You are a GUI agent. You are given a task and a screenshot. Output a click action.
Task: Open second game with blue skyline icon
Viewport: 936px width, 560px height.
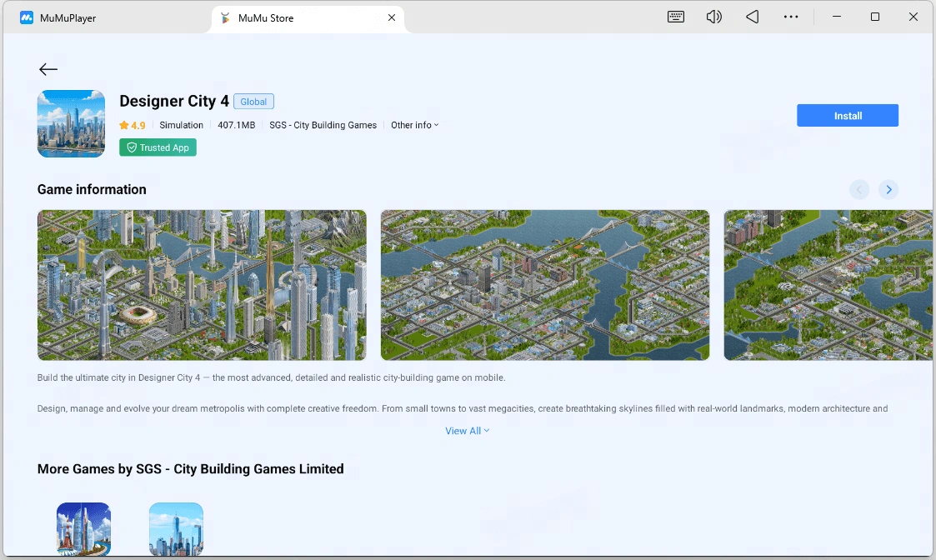(176, 529)
